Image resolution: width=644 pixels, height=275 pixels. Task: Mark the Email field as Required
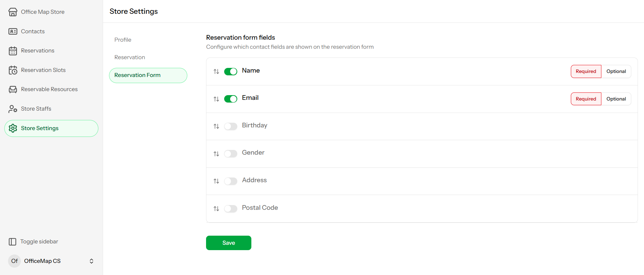[586, 99]
